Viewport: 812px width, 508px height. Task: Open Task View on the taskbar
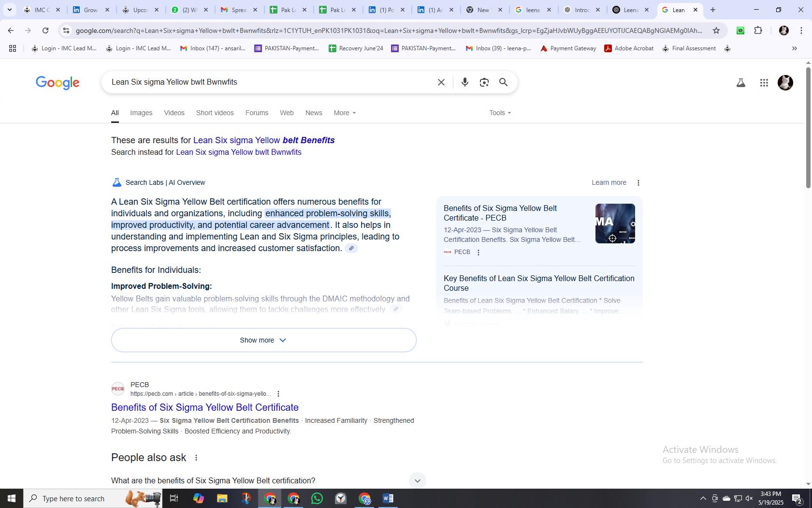[174, 498]
